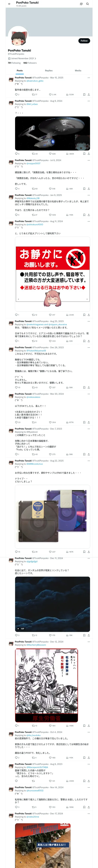98x868 pixels.
Task: Switch to the Replies tab
Action: (49, 71)
